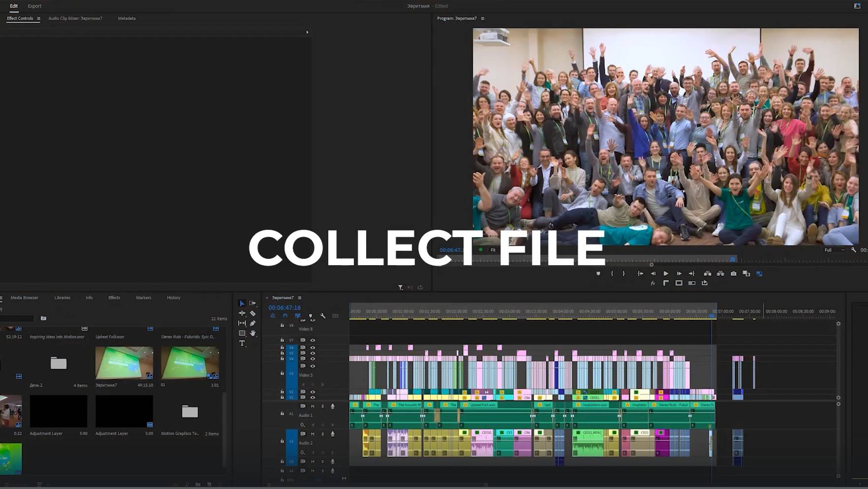Hide V2 track output
This screenshot has width=868, height=489.
(312, 392)
